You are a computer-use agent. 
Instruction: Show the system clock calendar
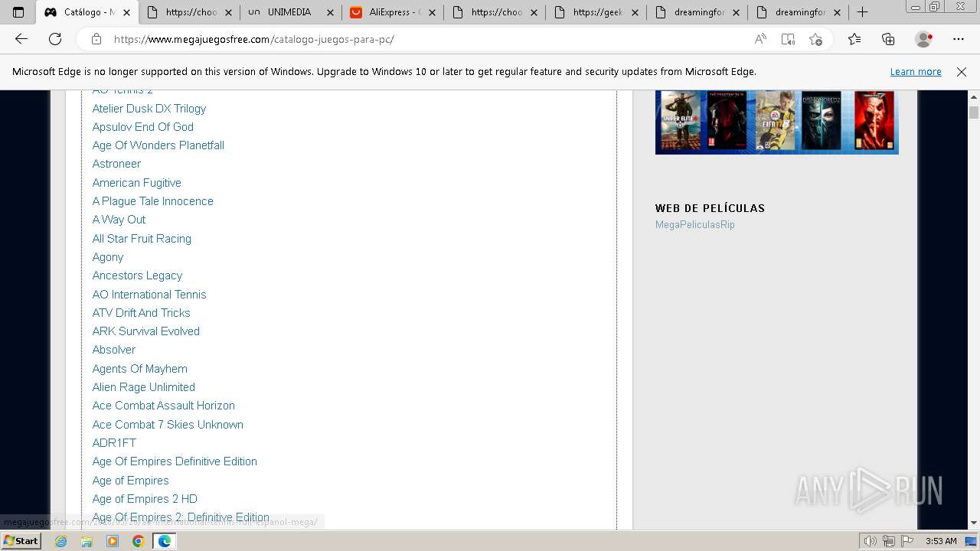coord(941,541)
